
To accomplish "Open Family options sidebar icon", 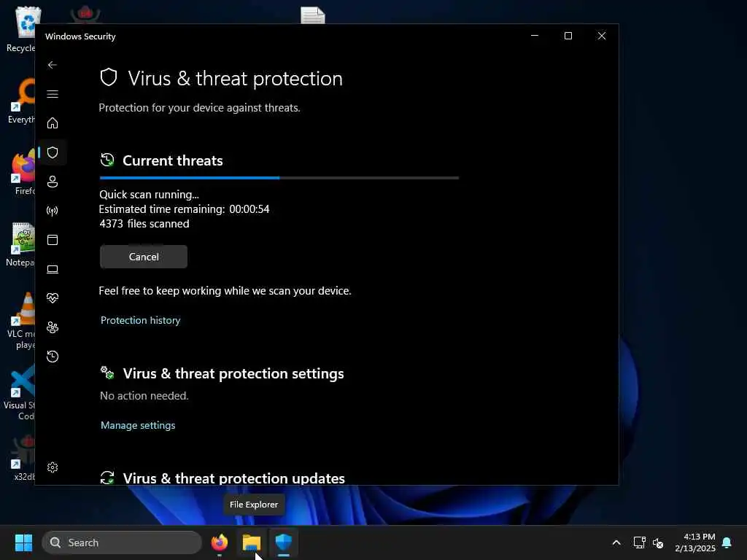I will tap(53, 327).
